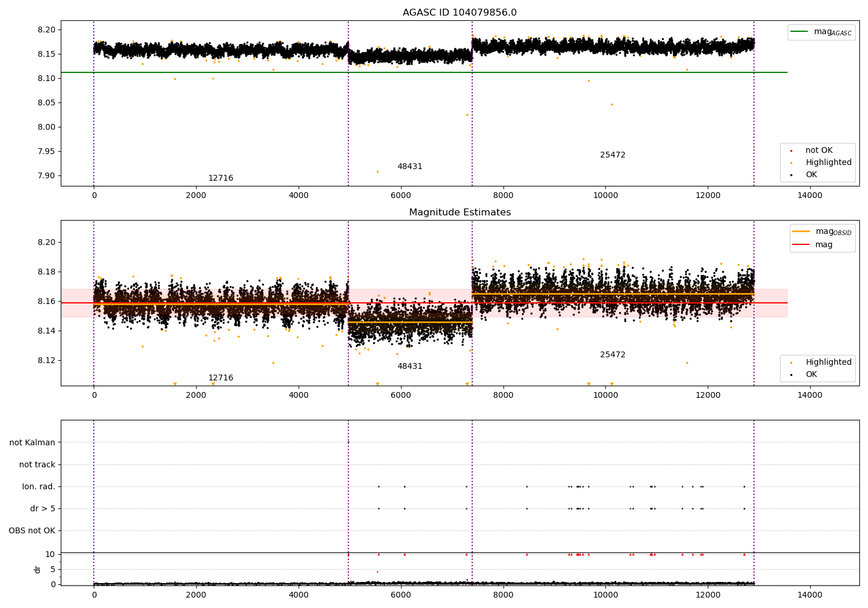Click the 7.90 y-axis tick label
Image resolution: width=868 pixels, height=608 pixels.
coord(46,176)
